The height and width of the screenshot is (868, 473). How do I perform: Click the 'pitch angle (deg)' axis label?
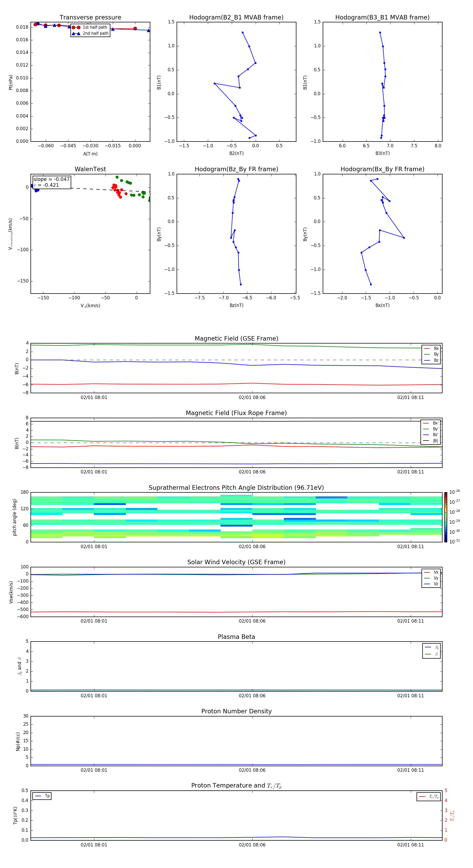14,517
